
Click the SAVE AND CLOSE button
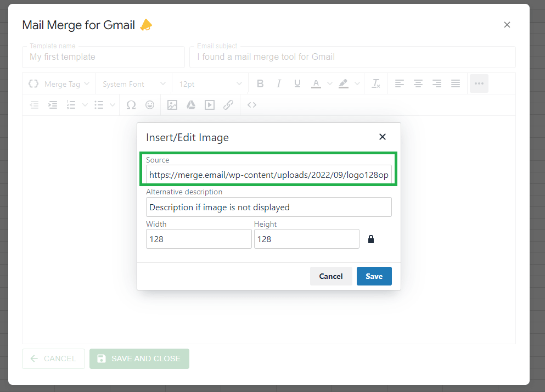[139, 359]
